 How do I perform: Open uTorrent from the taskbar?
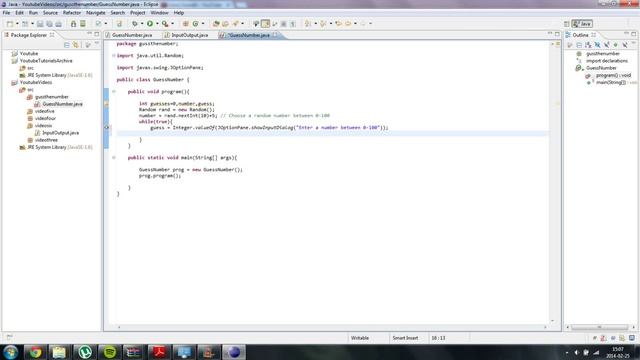point(84,352)
